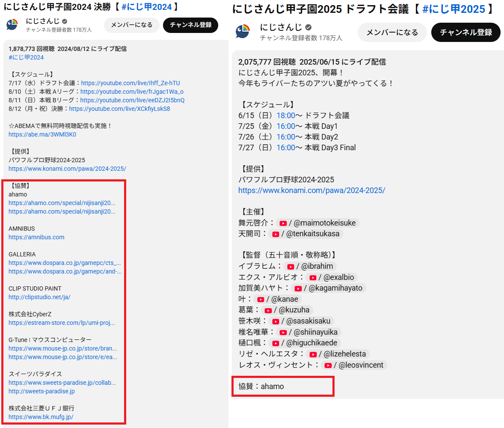Open the @higuchikaede channel handle
Image resolution: width=504 pixels, height=428 pixels.
point(312,343)
